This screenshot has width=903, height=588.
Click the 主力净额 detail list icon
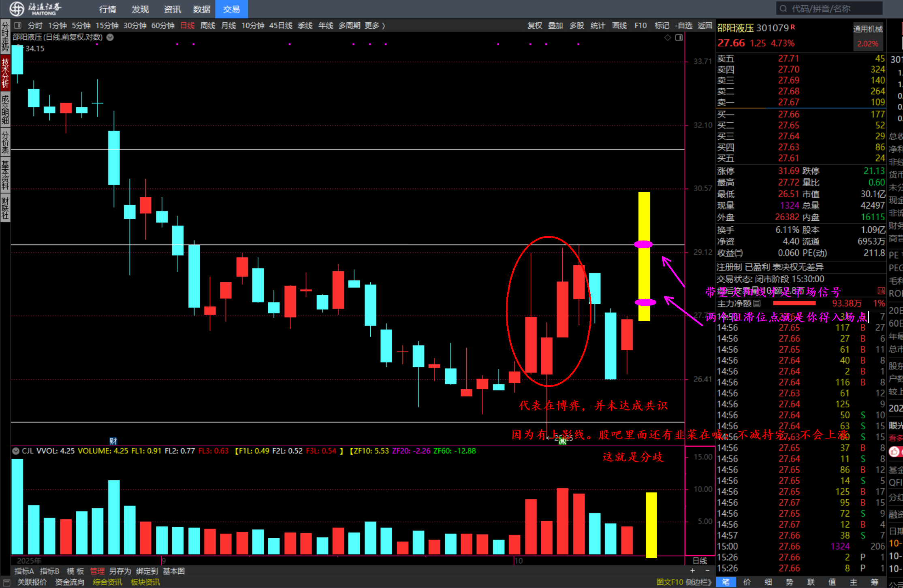[x=757, y=303]
